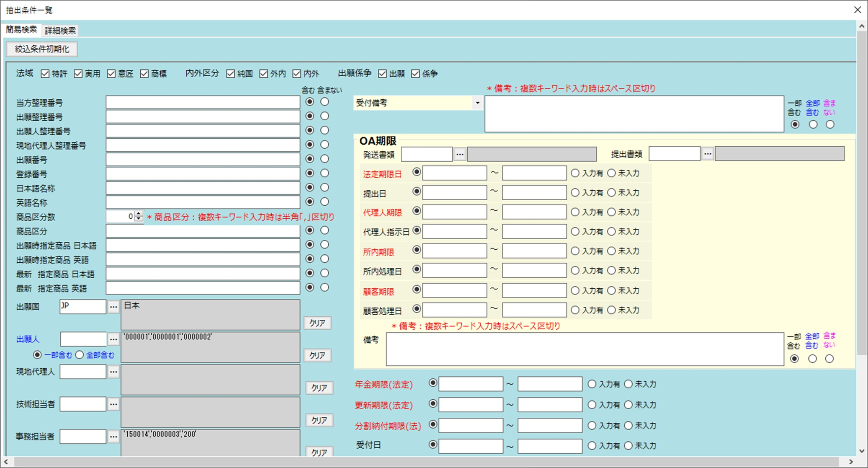
Task: Toggle the 純国 checkbox
Action: click(231, 74)
